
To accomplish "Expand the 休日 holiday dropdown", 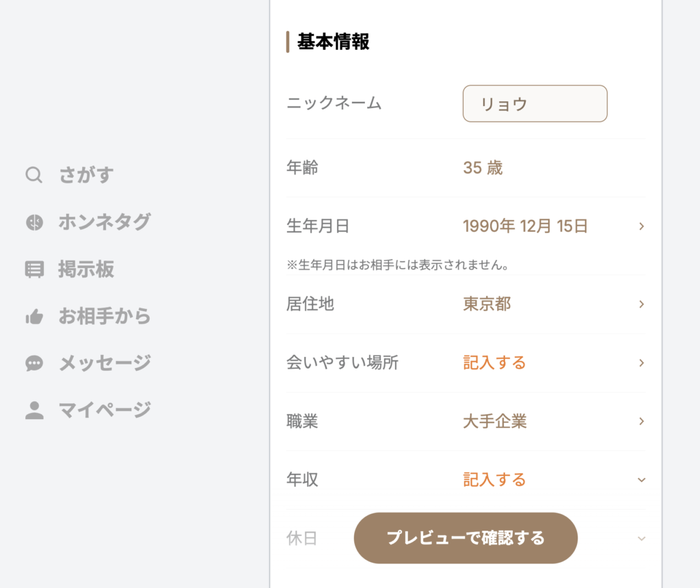I will tap(641, 538).
